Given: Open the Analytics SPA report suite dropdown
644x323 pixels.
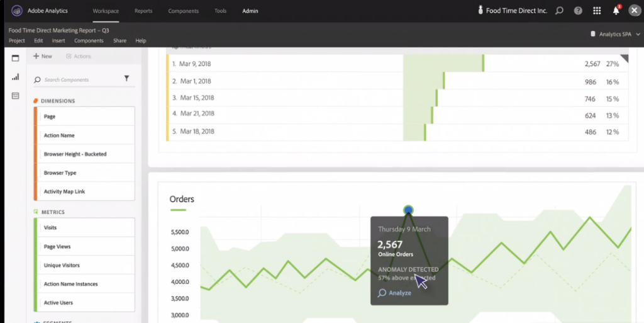Looking at the screenshot, I should pyautogui.click(x=615, y=34).
